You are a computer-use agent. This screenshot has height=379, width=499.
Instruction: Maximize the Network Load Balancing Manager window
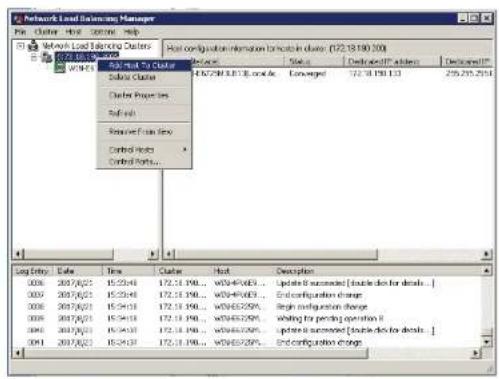[473, 18]
